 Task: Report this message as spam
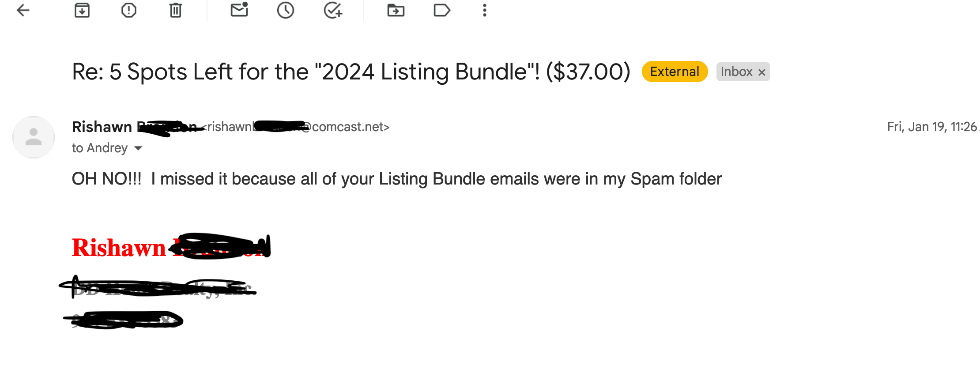[x=129, y=10]
